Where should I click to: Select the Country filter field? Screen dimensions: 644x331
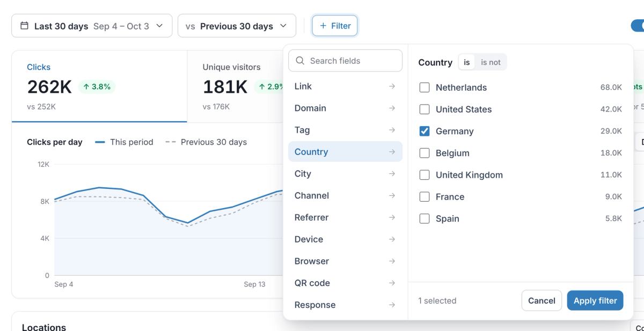click(x=345, y=152)
